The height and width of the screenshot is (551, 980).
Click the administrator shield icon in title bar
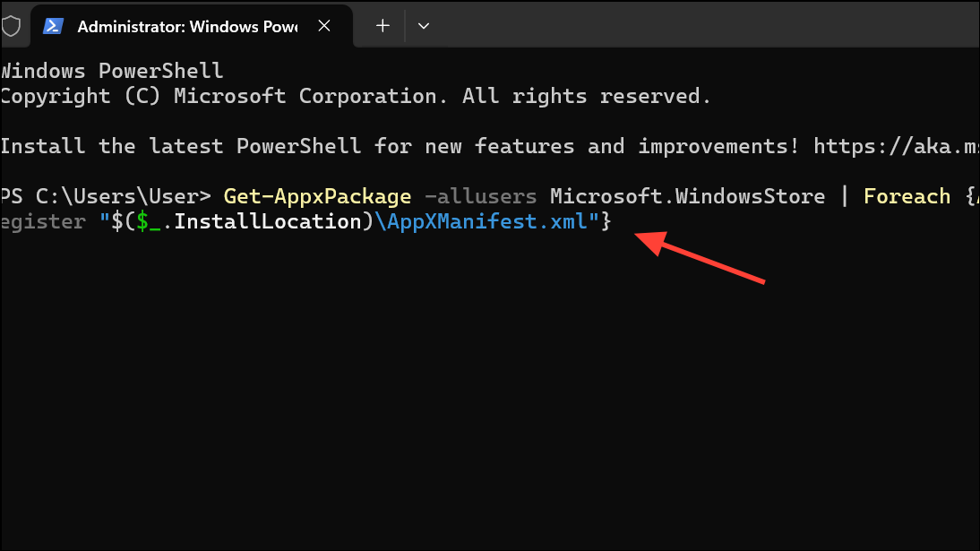pyautogui.click(x=10, y=26)
